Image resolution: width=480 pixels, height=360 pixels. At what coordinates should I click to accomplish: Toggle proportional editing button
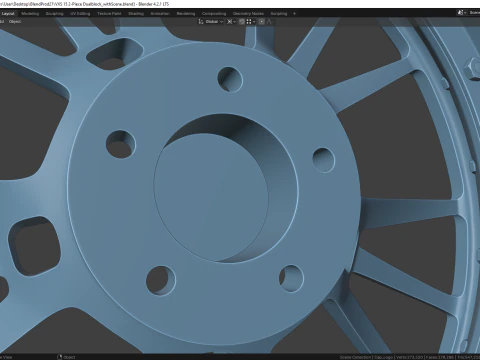point(262,22)
